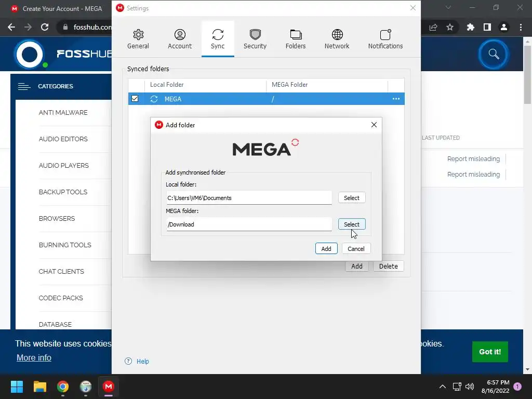Open volume control in system tray
Viewport: 532px width, 399px height.
[470, 387]
